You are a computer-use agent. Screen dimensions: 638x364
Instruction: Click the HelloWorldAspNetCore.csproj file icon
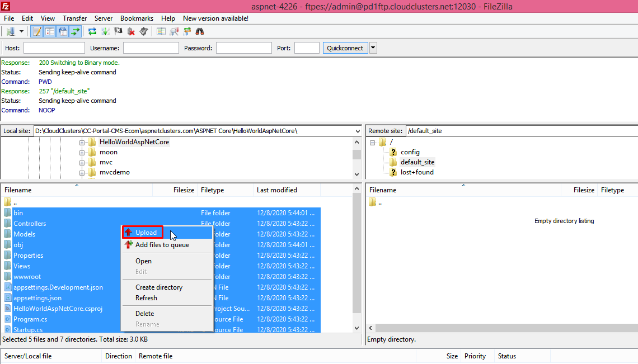(x=8, y=308)
